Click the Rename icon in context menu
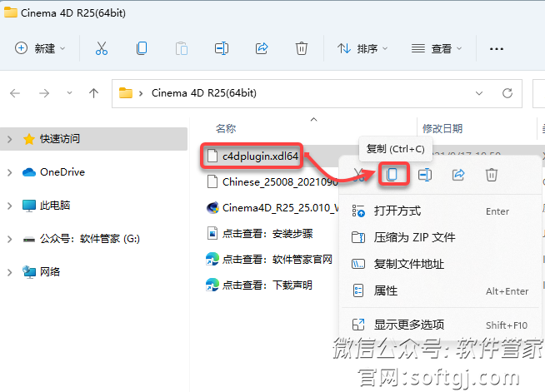This screenshot has width=545, height=392. (425, 174)
